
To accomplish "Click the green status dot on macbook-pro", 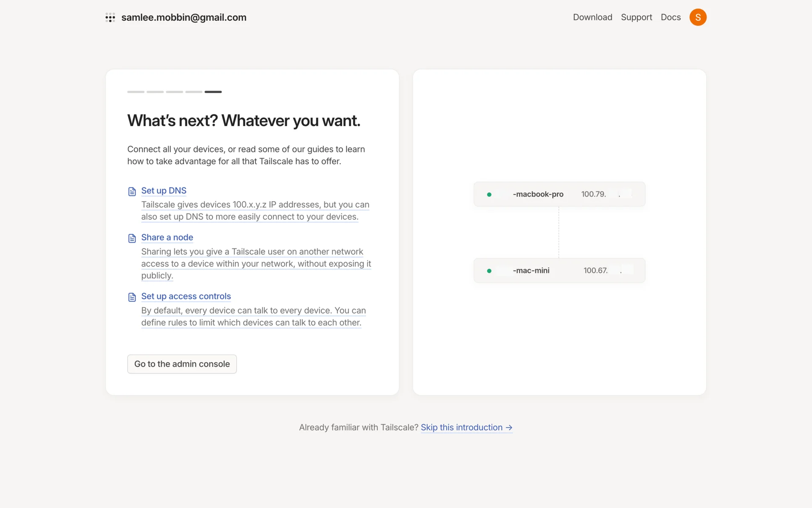I will [x=489, y=194].
